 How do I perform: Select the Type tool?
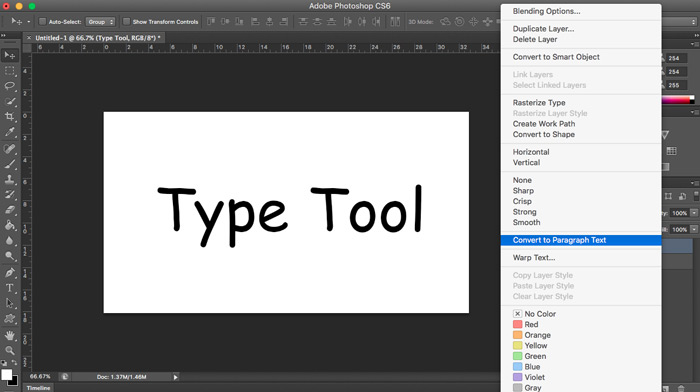(x=9, y=288)
